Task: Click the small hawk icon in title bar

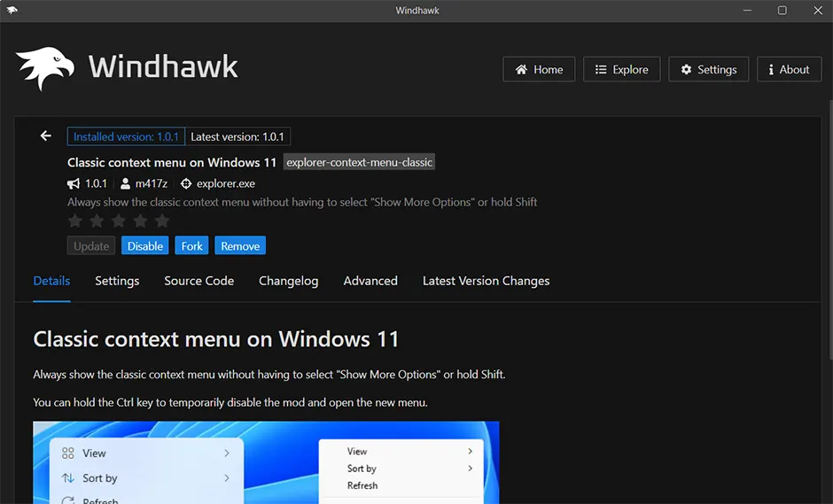Action: click(x=12, y=10)
